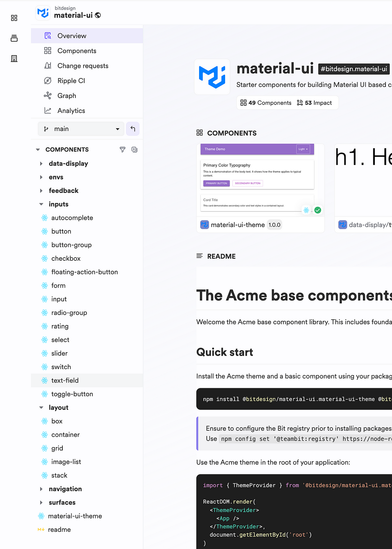392x549 pixels.
Task: Click the branch icon in the main selector
Action: (x=46, y=129)
